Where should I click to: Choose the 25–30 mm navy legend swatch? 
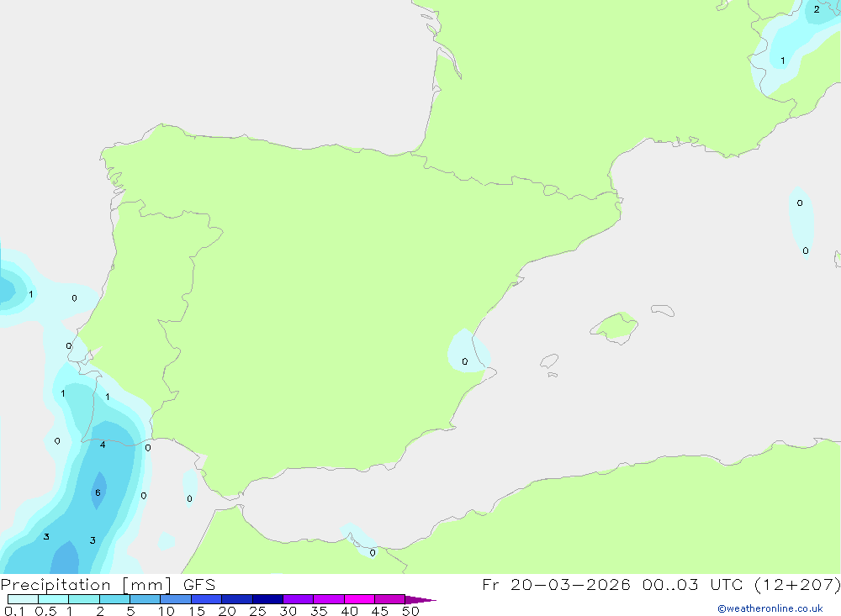267,599
